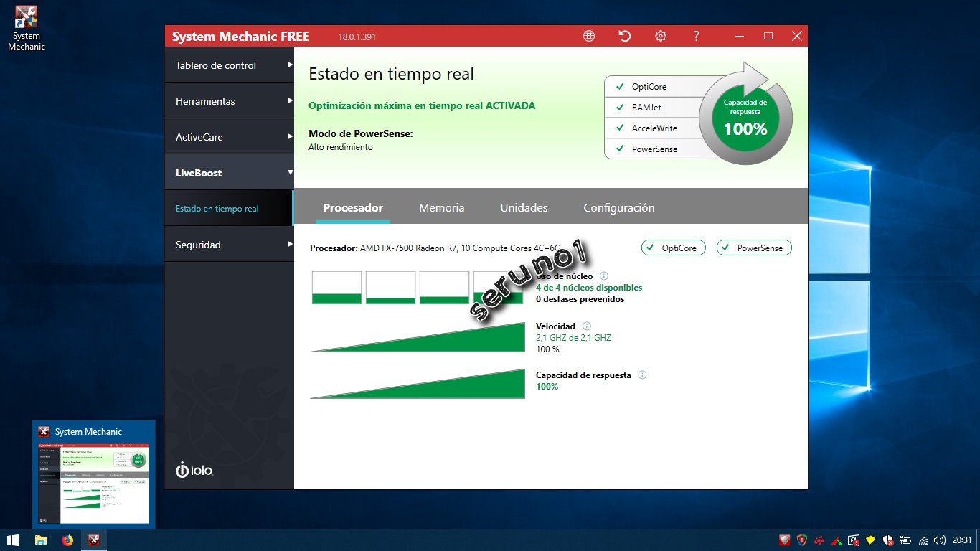The height and width of the screenshot is (551, 980).
Task: Expand Tablero de control arrow
Action: pyautogui.click(x=290, y=65)
